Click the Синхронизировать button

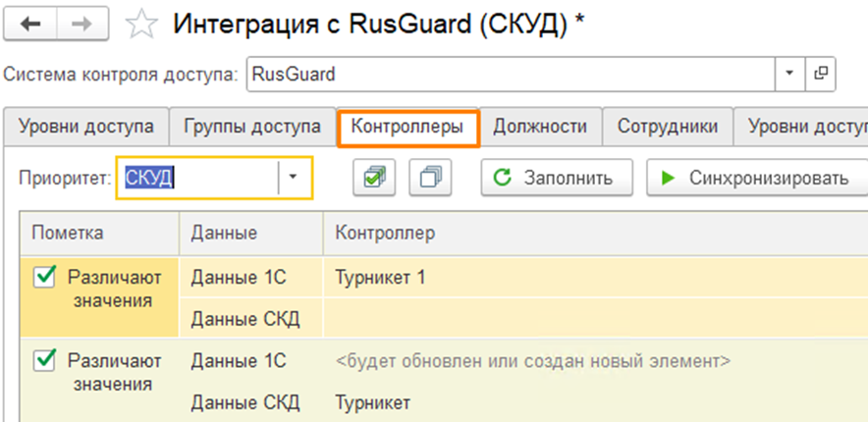coord(754,178)
